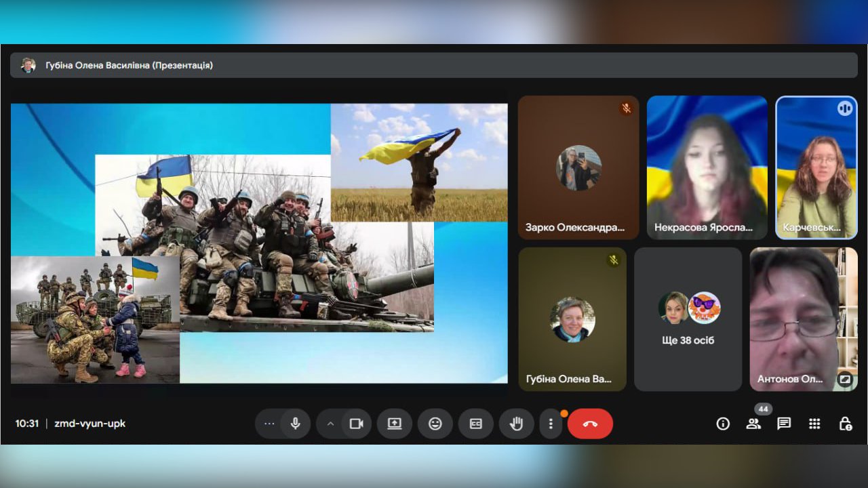Open the activities grid icon
This screenshot has width=868, height=488.
[x=814, y=424]
